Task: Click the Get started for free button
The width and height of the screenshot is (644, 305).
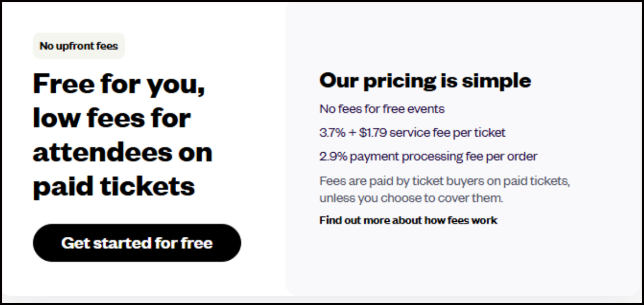Action: point(136,243)
